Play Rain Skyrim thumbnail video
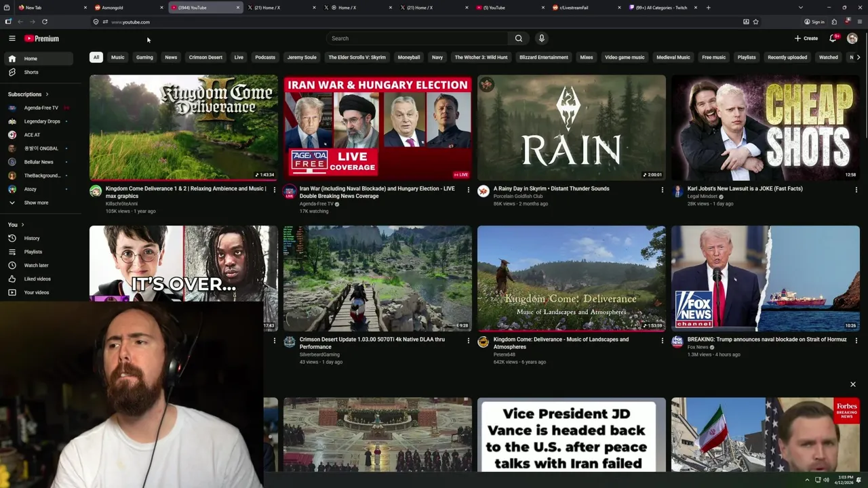The width and height of the screenshot is (868, 488). point(572,127)
